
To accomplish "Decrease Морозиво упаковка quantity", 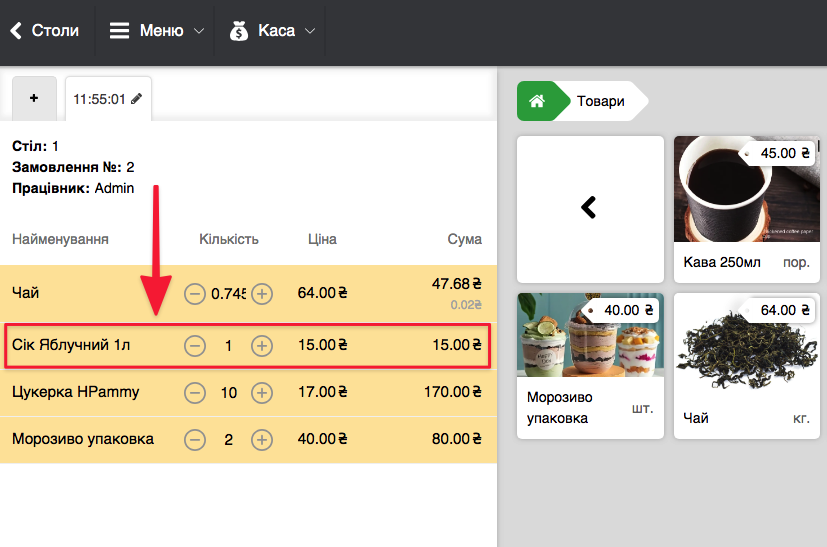I will 195,440.
